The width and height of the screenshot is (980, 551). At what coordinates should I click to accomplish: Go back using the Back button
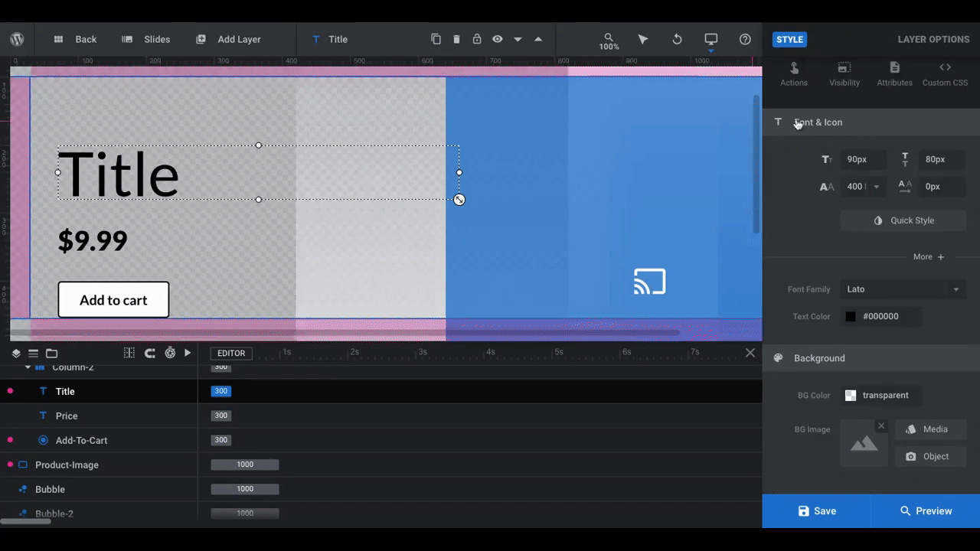pos(75,39)
